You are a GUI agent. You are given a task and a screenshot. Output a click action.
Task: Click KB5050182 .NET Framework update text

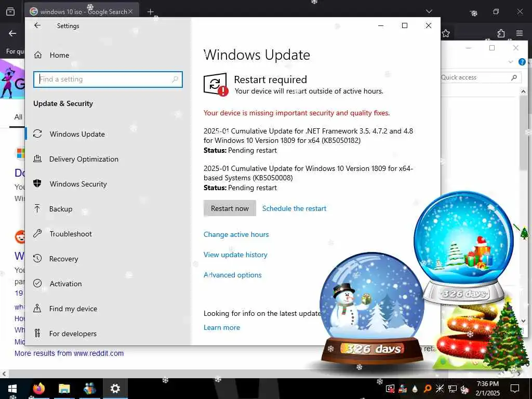308,136
